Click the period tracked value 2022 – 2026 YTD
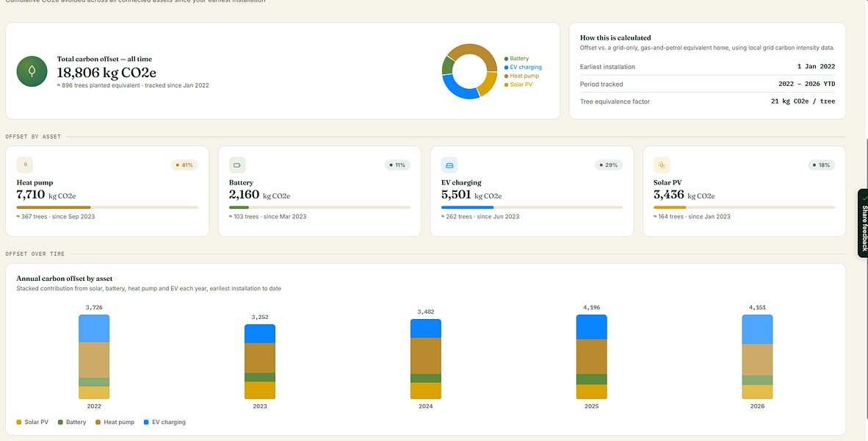Viewport: 868px width, 441px height. (x=806, y=85)
